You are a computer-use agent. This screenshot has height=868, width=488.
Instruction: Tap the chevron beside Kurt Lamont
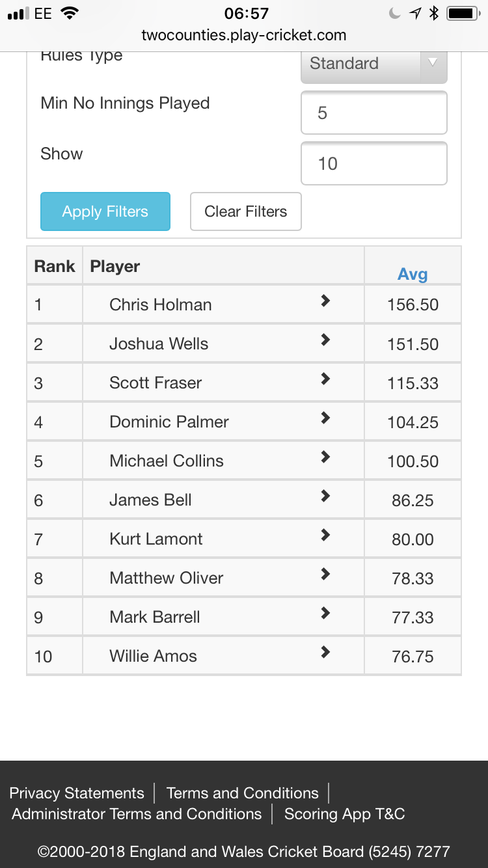325,535
